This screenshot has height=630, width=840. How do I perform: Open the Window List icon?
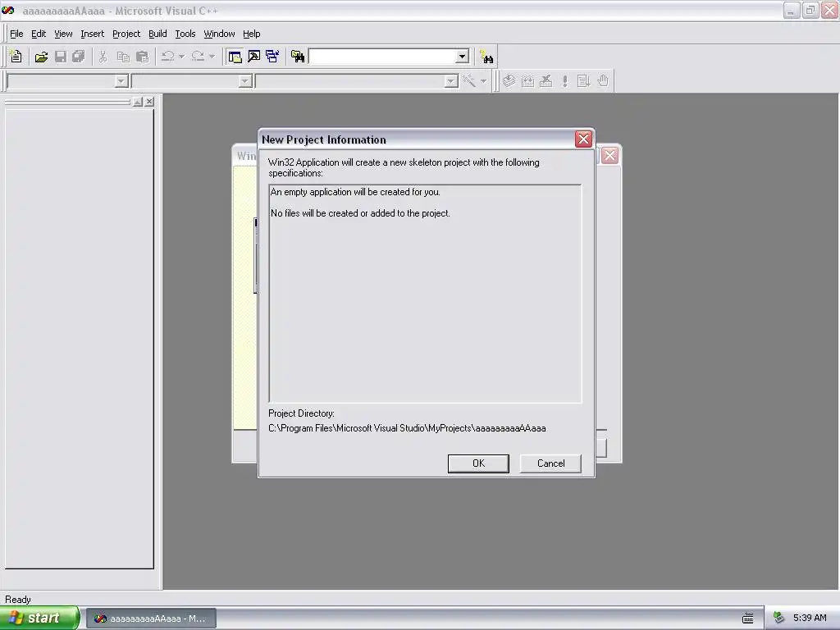click(272, 57)
